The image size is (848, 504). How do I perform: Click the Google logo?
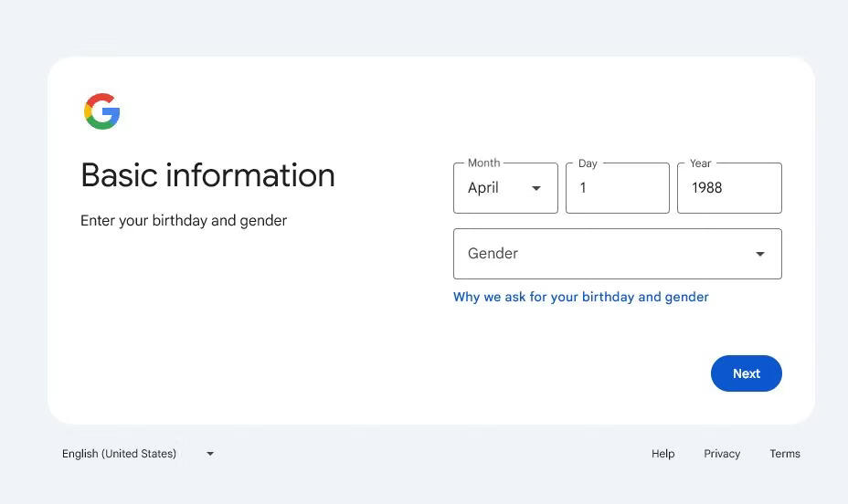[x=101, y=111]
